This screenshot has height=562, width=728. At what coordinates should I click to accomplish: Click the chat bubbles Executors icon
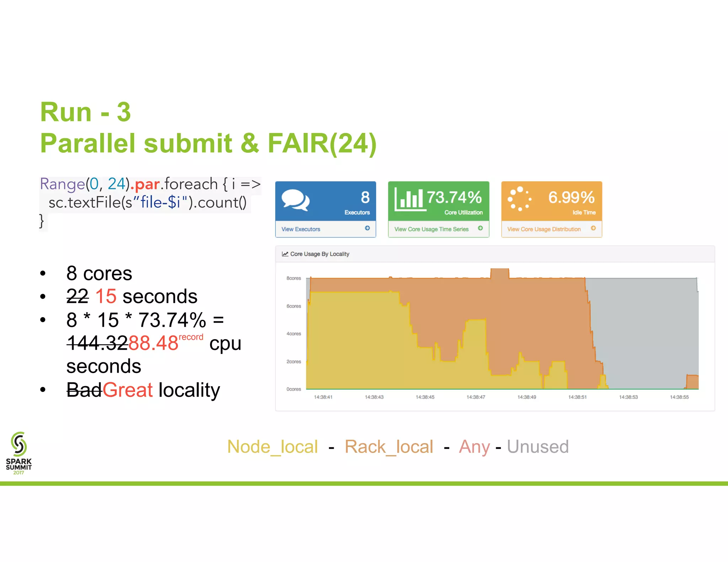pyautogui.click(x=295, y=200)
